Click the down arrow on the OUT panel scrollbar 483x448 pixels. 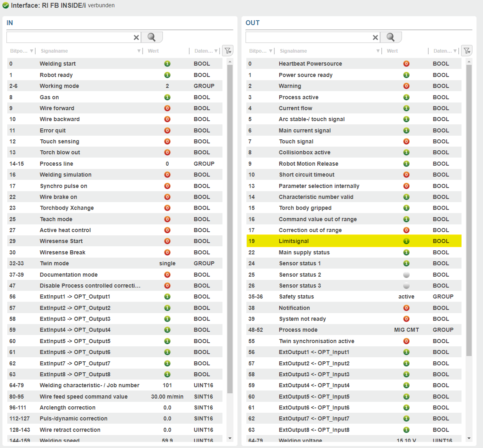tap(469, 438)
